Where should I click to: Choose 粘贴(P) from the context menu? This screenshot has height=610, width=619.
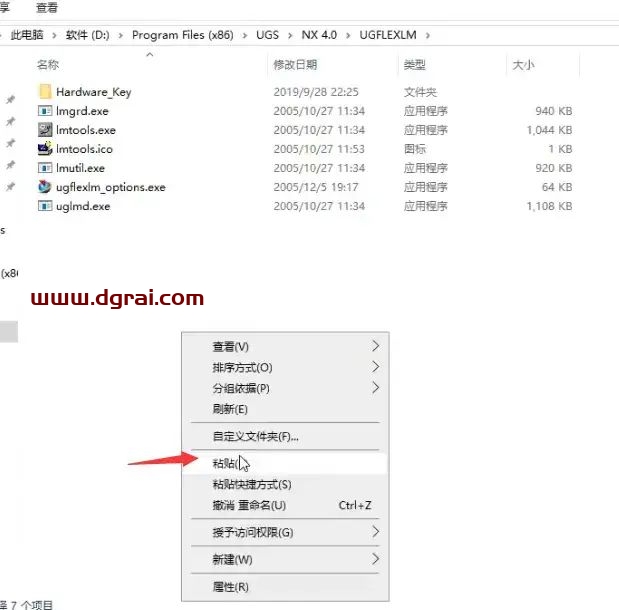225,463
